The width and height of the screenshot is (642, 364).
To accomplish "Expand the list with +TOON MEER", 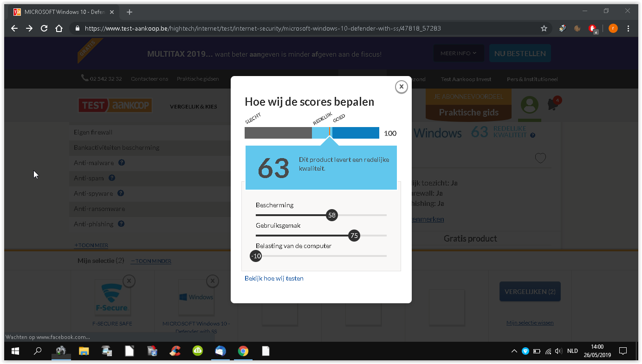I will [x=91, y=245].
